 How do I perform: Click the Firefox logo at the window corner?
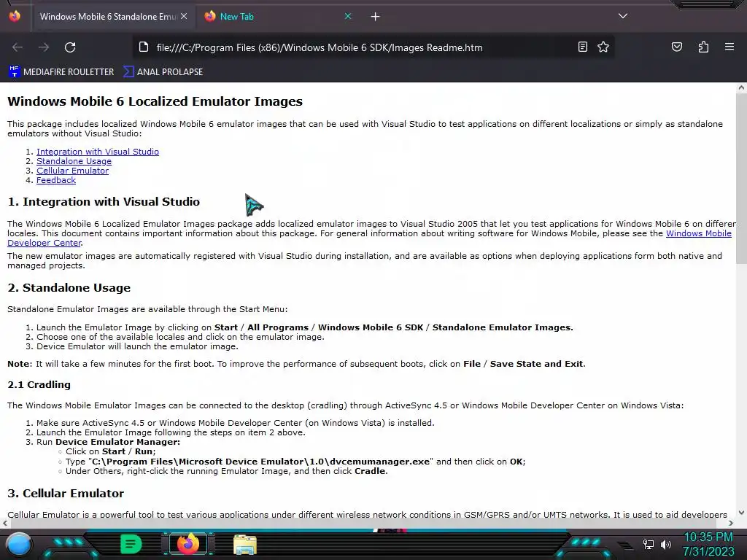(x=15, y=16)
